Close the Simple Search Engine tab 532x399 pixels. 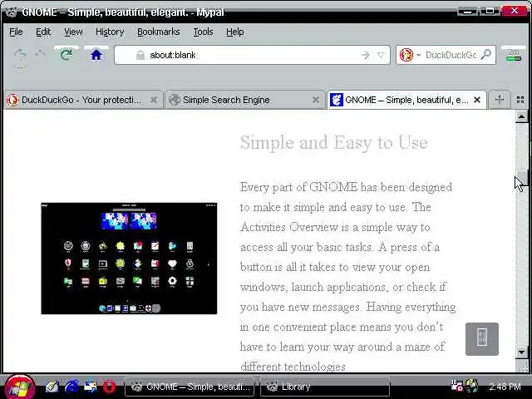[x=316, y=100]
